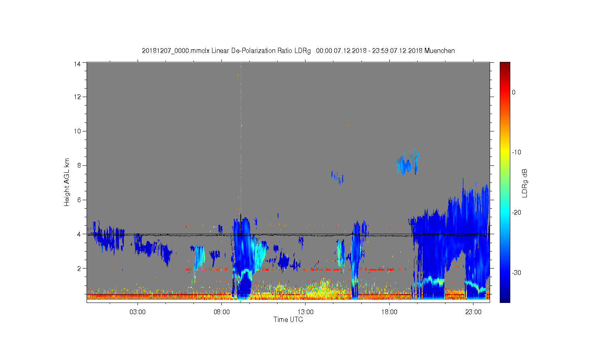Screen dimensions: 607x364
Task: Click the 6 km height tick label
Action: pyautogui.click(x=79, y=199)
